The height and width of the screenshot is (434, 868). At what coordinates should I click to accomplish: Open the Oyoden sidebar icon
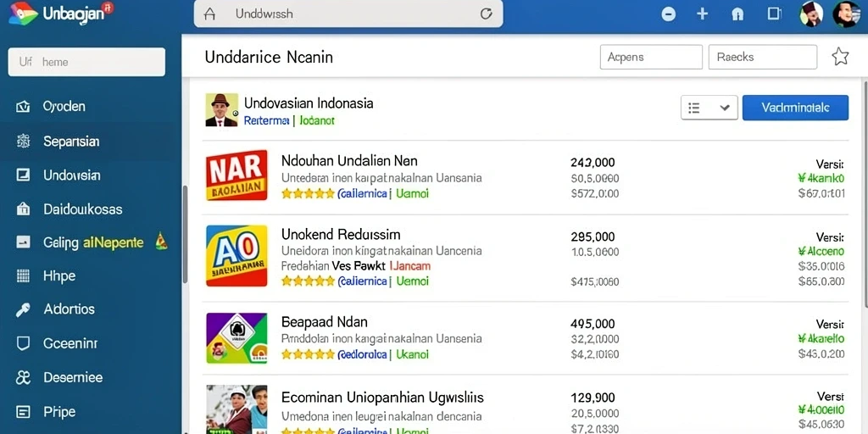point(23,106)
